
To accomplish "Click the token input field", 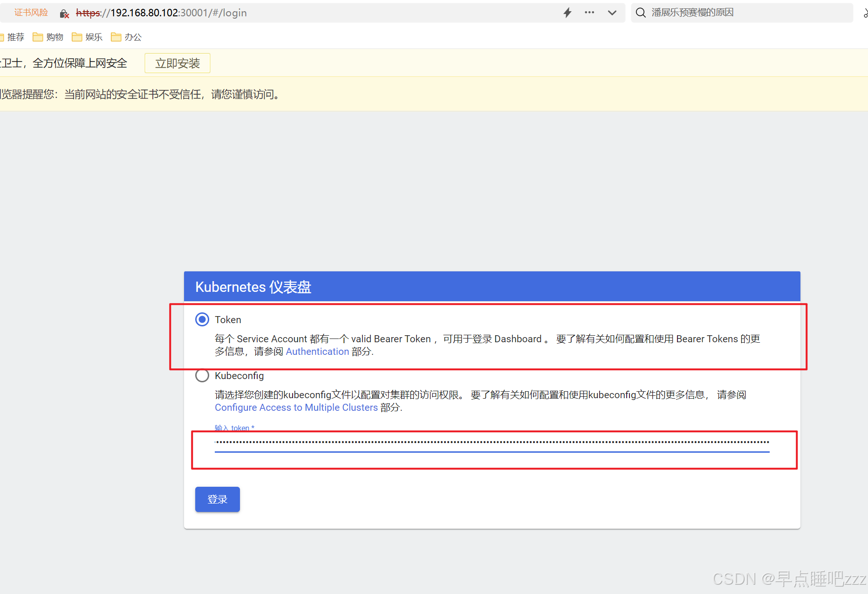I will click(x=492, y=443).
